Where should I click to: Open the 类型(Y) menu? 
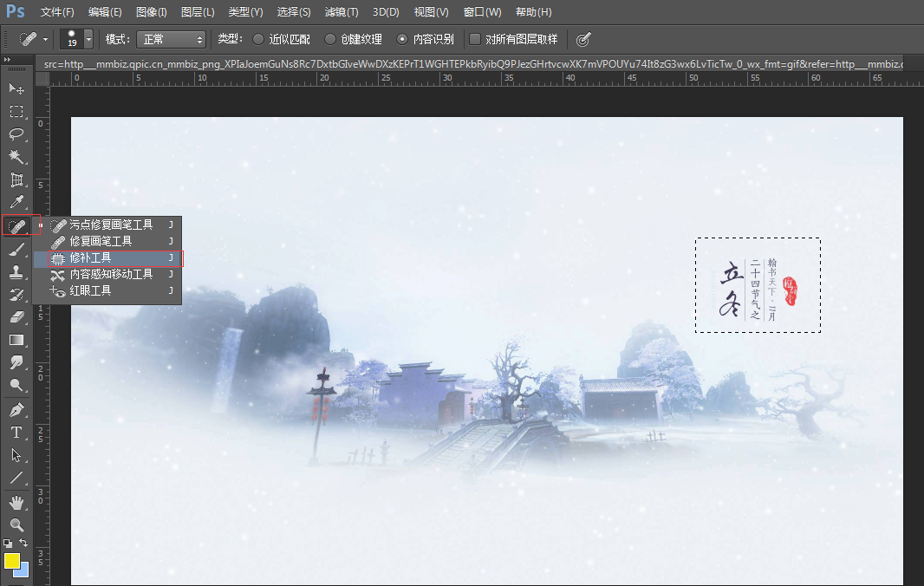245,12
